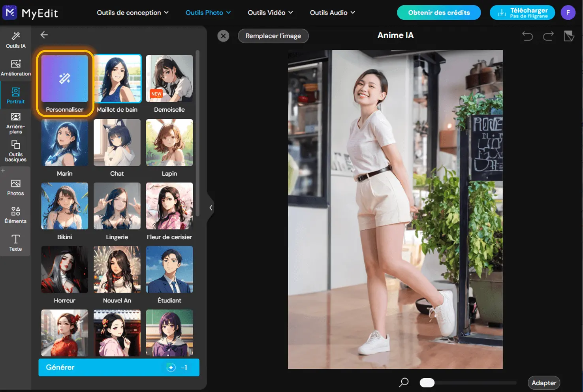The image size is (583, 392).
Task: Expand the Outils de conception dropdown
Action: click(133, 13)
